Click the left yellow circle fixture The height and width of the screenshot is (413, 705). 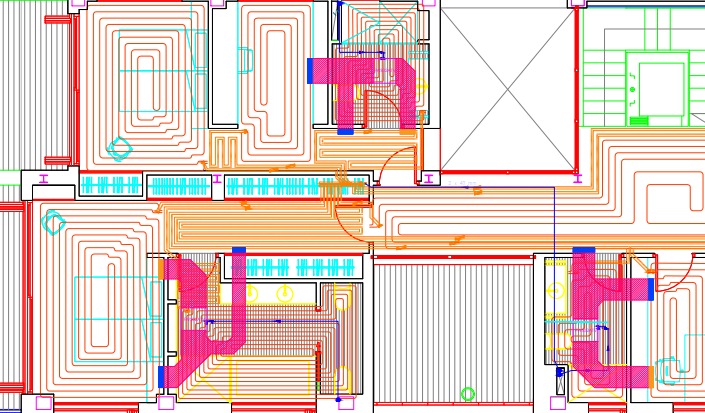pos(251,293)
